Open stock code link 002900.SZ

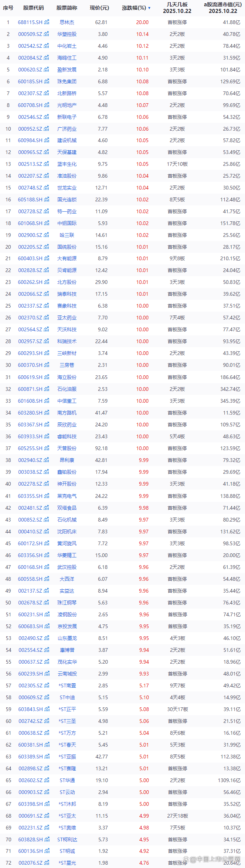pos(30,235)
